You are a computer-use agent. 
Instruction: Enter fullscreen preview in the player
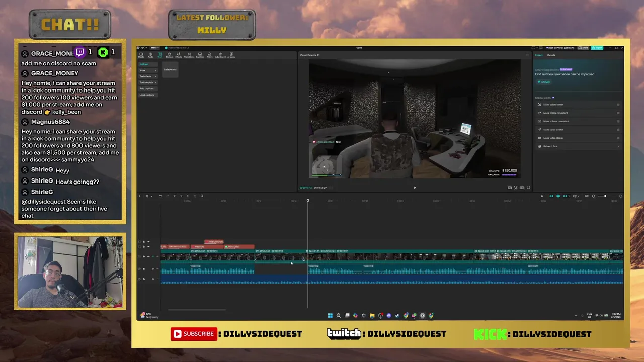(529, 188)
